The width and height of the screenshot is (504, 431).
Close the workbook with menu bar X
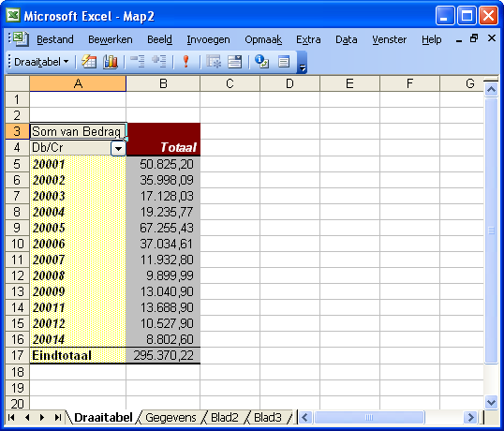(492, 38)
